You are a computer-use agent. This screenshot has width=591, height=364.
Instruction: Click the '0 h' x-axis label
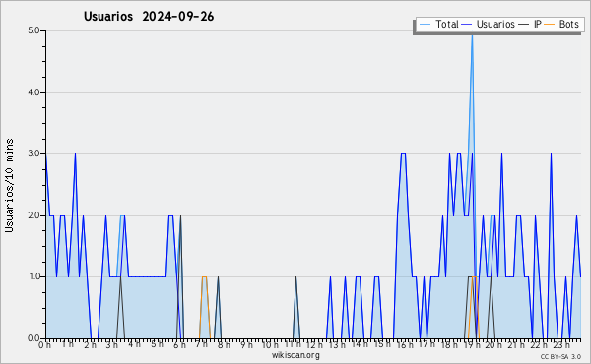click(x=44, y=345)
